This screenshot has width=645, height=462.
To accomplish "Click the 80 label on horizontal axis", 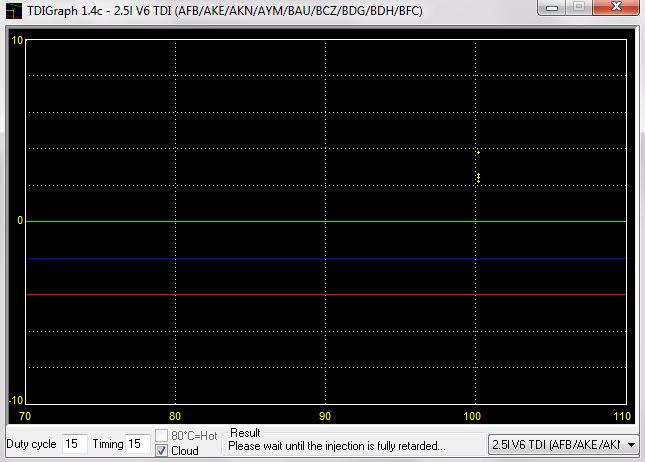I will coord(175,415).
